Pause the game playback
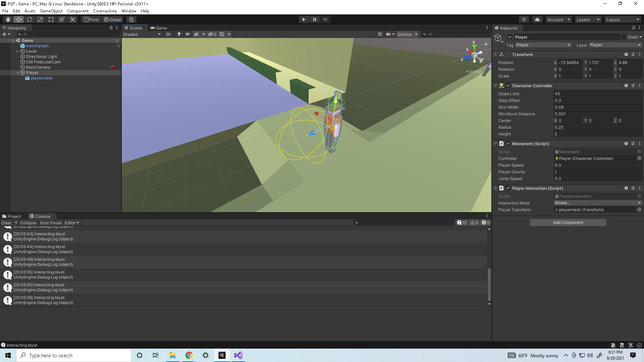This screenshot has width=644, height=362. (314, 19)
